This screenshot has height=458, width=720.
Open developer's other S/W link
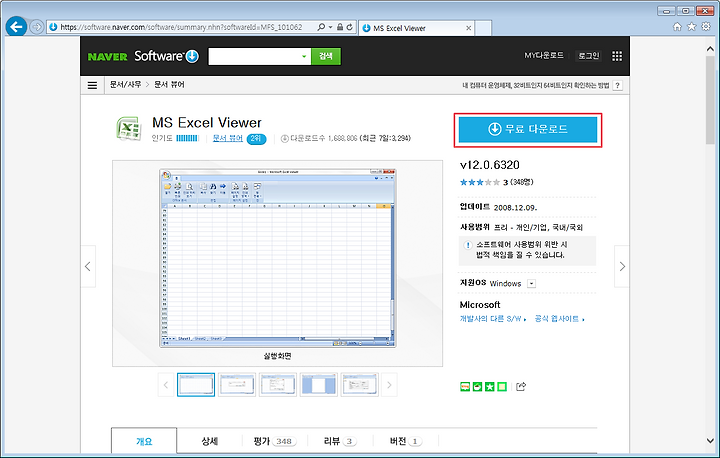(493, 319)
